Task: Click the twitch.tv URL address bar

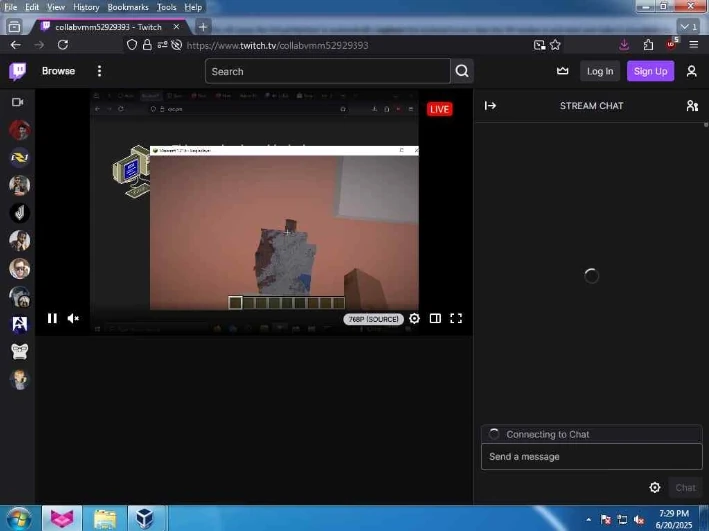Action: tap(277, 45)
